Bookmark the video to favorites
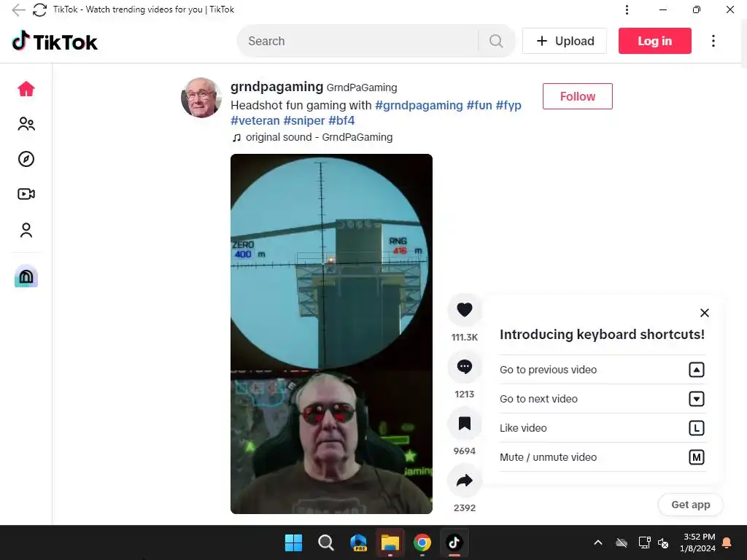The width and height of the screenshot is (747, 560). point(465,424)
